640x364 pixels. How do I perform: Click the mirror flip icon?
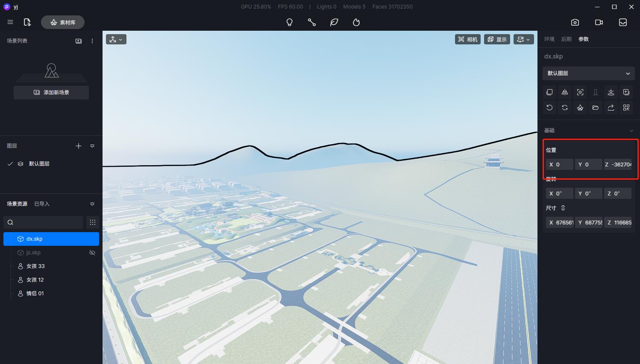[565, 92]
